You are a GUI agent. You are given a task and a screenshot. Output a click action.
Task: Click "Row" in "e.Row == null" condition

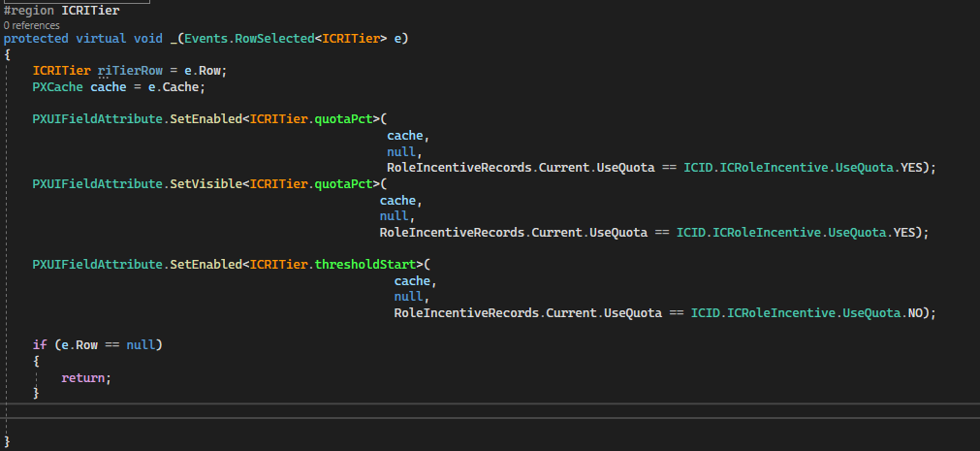pos(86,345)
